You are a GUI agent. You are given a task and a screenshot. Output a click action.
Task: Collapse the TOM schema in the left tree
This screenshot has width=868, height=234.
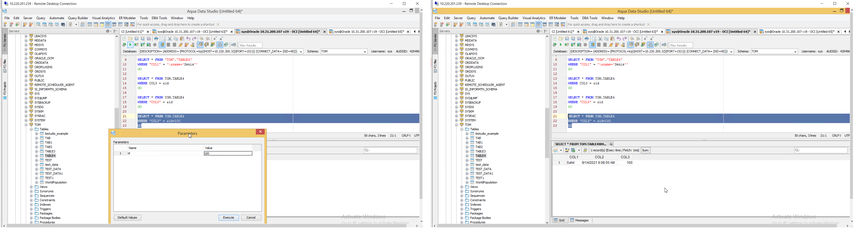pos(26,125)
